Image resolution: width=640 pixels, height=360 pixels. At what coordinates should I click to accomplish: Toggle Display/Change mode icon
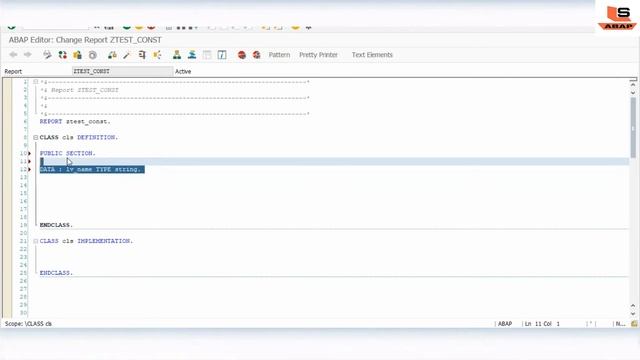point(47,55)
